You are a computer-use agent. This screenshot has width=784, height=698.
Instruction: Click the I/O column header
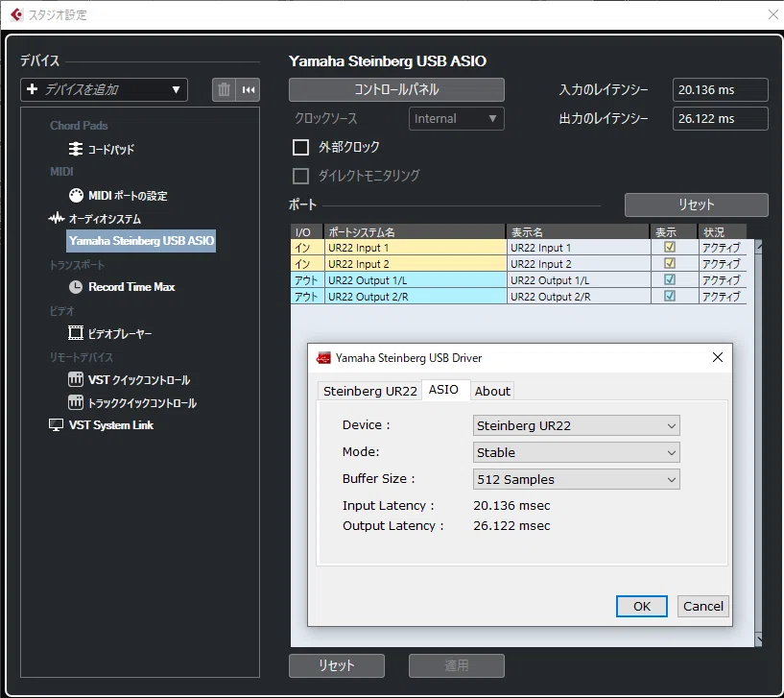point(306,231)
